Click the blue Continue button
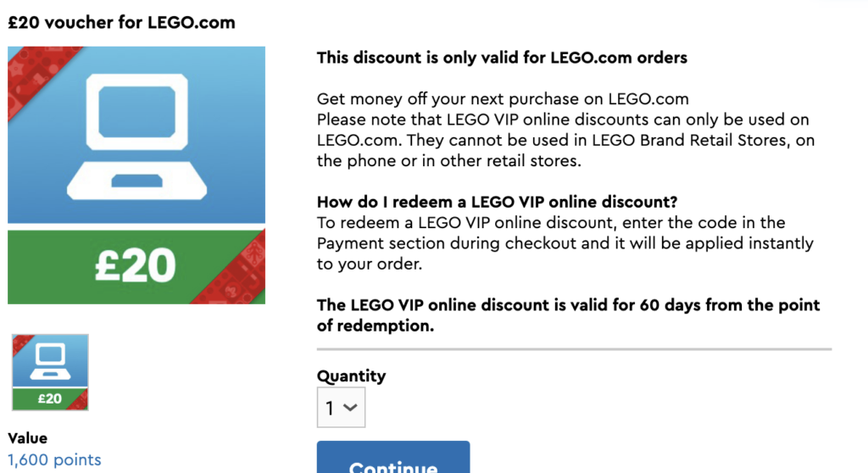The image size is (868, 473). click(393, 457)
